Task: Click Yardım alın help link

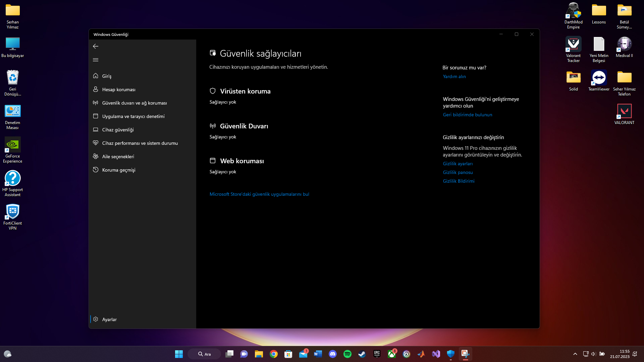Action: click(454, 76)
